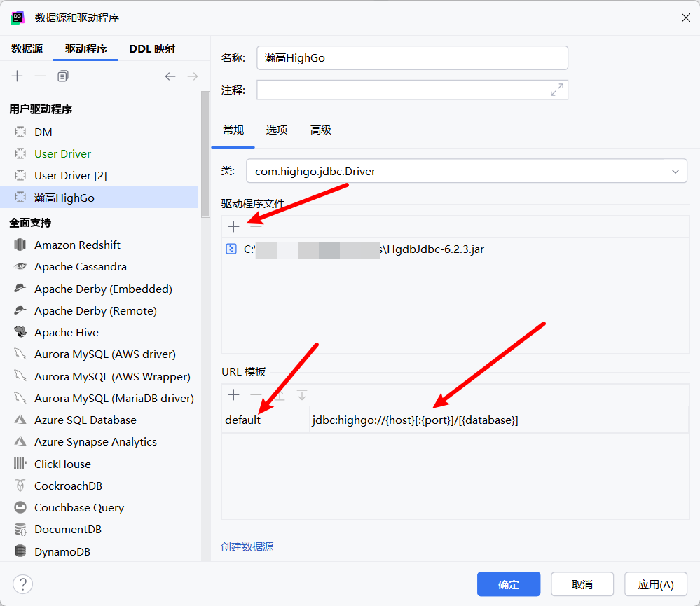Screen dimensions: 700x606
Task: Switch to the 驱动程序 tab
Action: point(85,48)
